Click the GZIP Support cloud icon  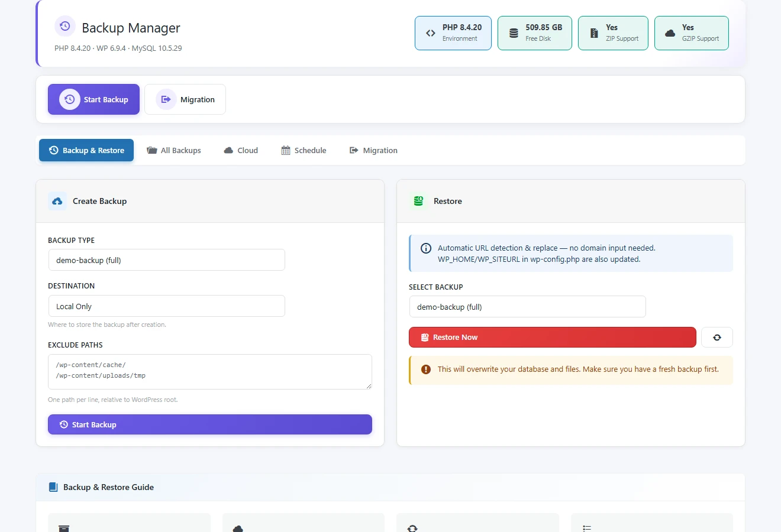coord(670,33)
